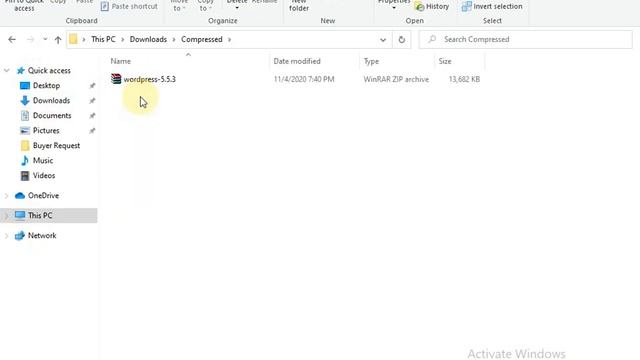This screenshot has height=360, width=640.
Task: Click the pin icon beside Desktop
Action: click(92, 86)
